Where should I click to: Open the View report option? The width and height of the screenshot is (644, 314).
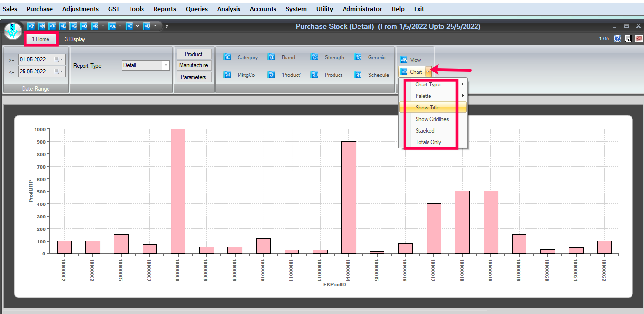[412, 60]
